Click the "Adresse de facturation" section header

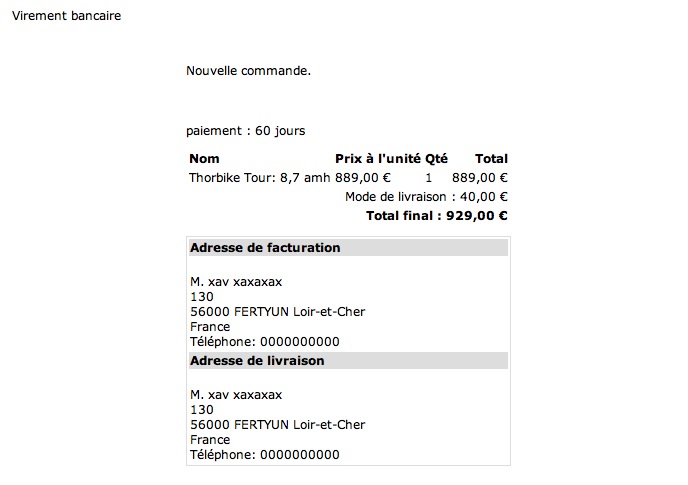265,248
